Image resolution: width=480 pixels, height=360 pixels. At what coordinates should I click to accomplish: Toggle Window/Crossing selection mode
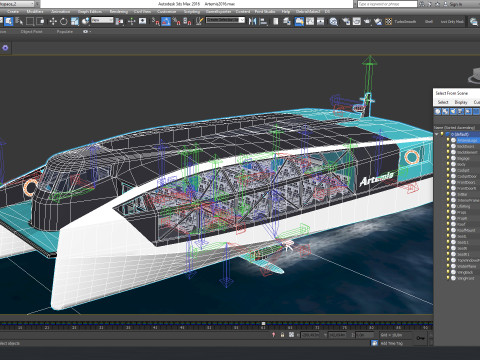(40, 21)
